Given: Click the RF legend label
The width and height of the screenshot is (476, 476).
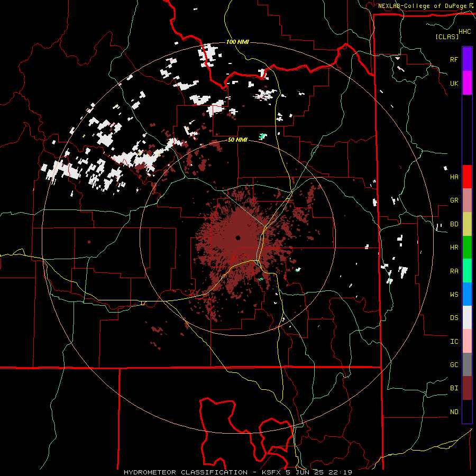Looking at the screenshot, I should [454, 59].
